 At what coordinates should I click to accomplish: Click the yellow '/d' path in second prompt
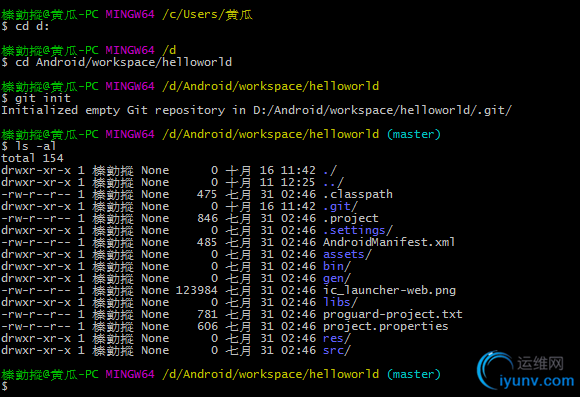point(169,50)
